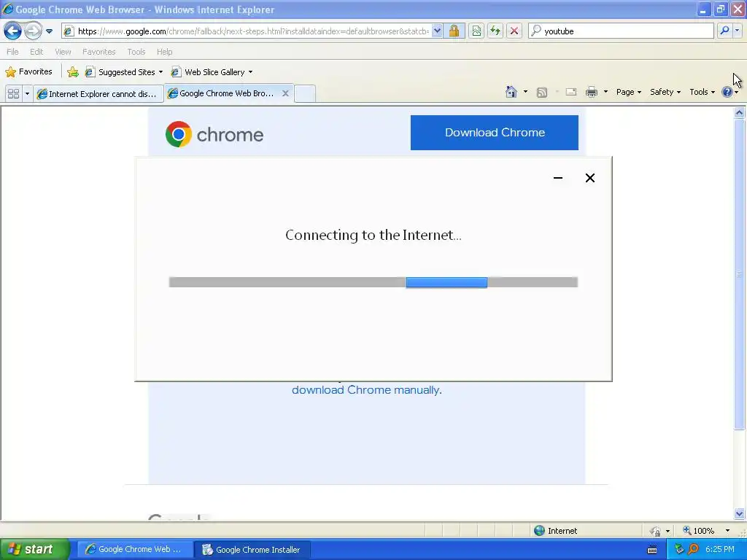Click the Home icon in command bar
Viewport: 747px width, 560px height.
point(511,92)
